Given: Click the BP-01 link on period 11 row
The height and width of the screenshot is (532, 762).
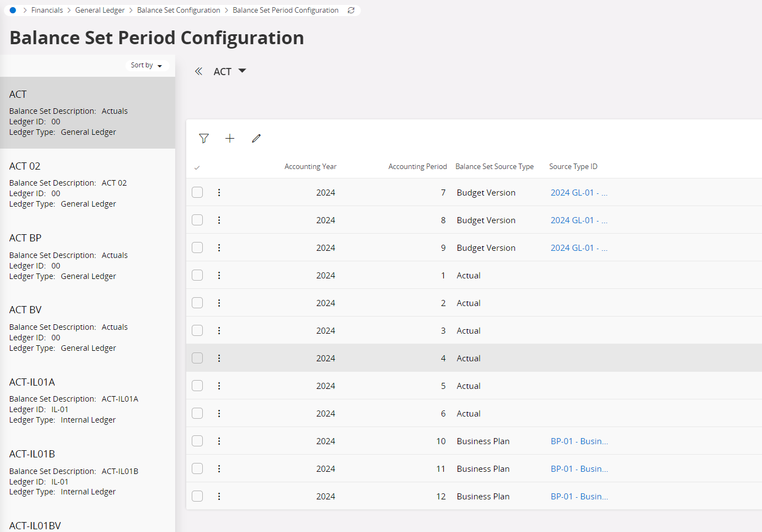Looking at the screenshot, I should click(x=579, y=468).
